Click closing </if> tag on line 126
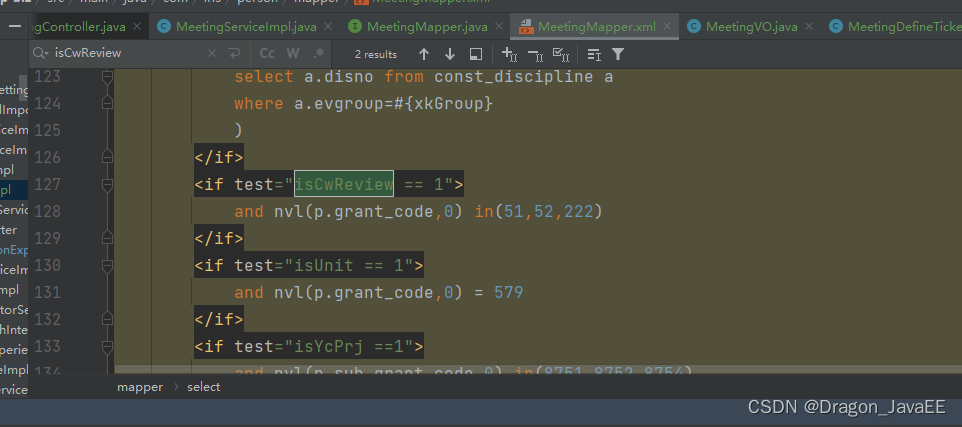This screenshot has width=962, height=427. coord(219,158)
